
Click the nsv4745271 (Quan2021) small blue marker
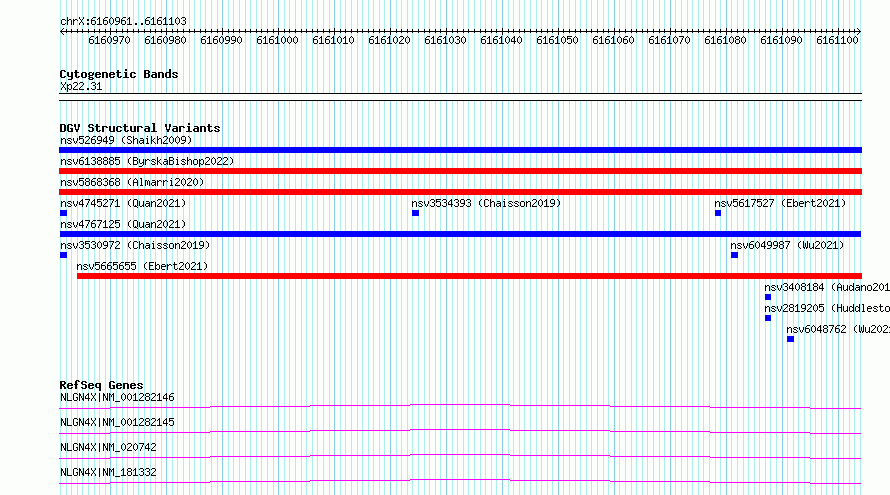tap(64, 213)
